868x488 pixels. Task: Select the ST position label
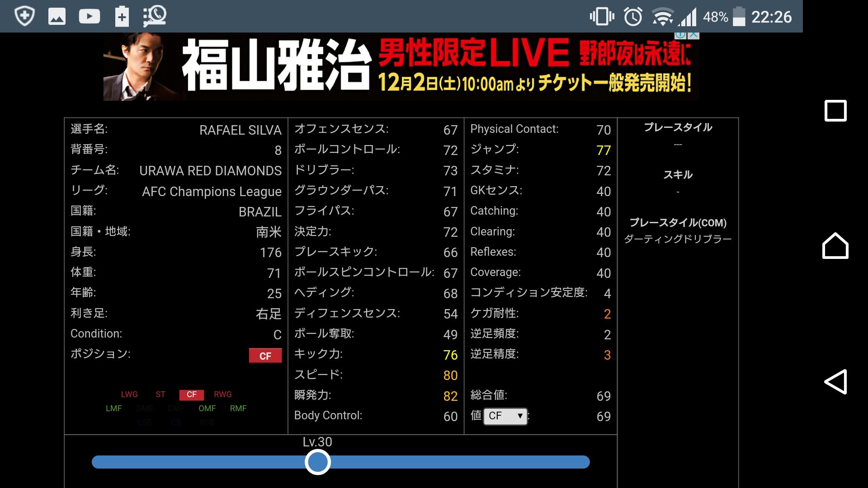click(160, 394)
